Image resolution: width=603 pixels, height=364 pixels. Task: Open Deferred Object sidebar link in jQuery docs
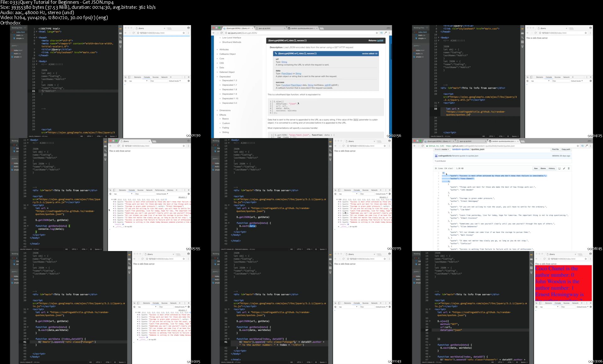pos(227,72)
